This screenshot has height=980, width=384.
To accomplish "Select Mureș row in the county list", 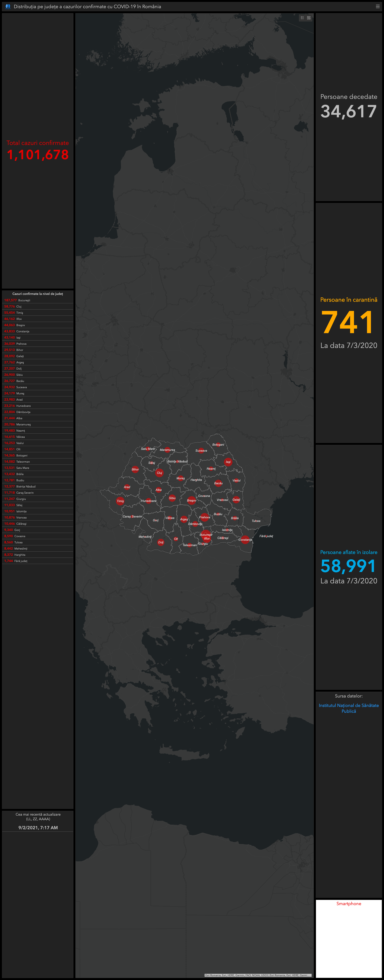I will (38, 393).
